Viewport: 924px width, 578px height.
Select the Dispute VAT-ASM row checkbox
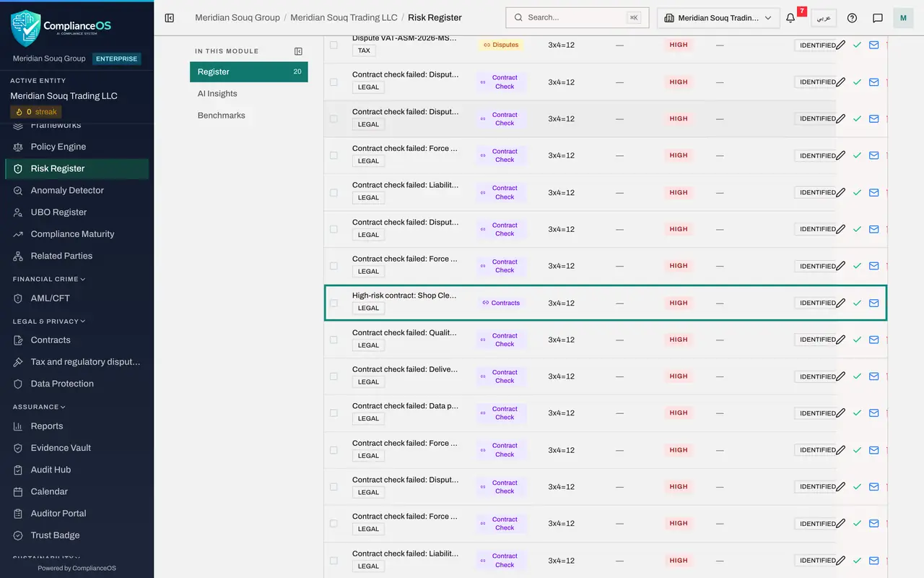[334, 45]
